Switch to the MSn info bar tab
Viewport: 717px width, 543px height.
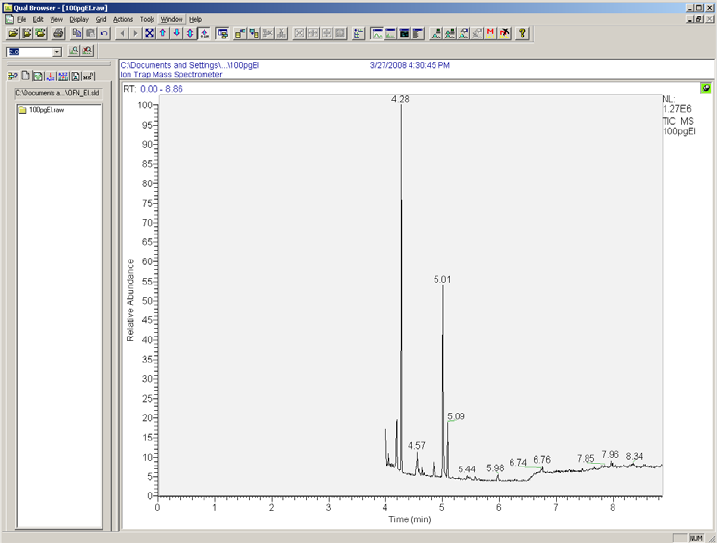coord(89,76)
